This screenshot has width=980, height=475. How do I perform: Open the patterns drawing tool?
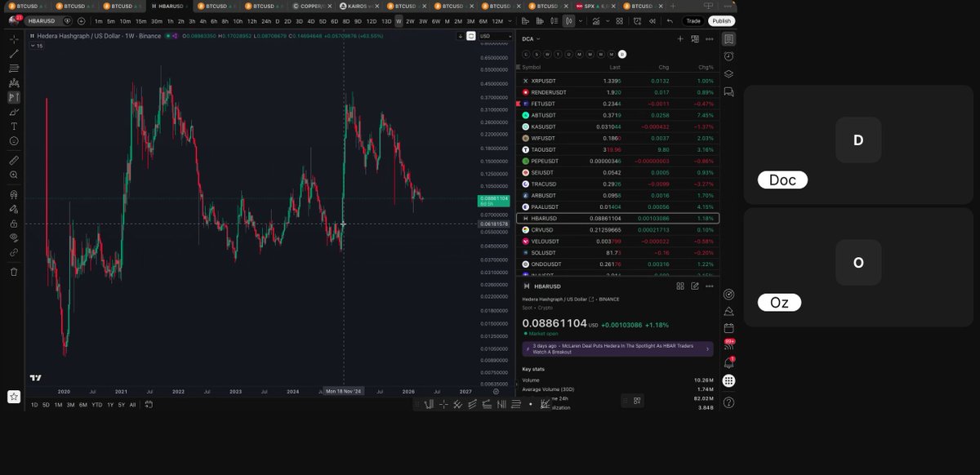point(14,82)
